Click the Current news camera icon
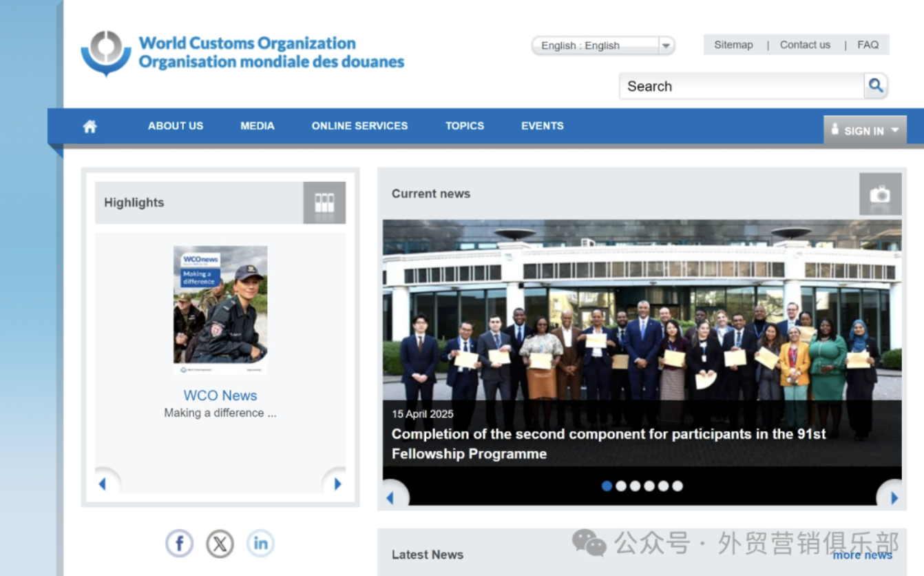 click(880, 194)
